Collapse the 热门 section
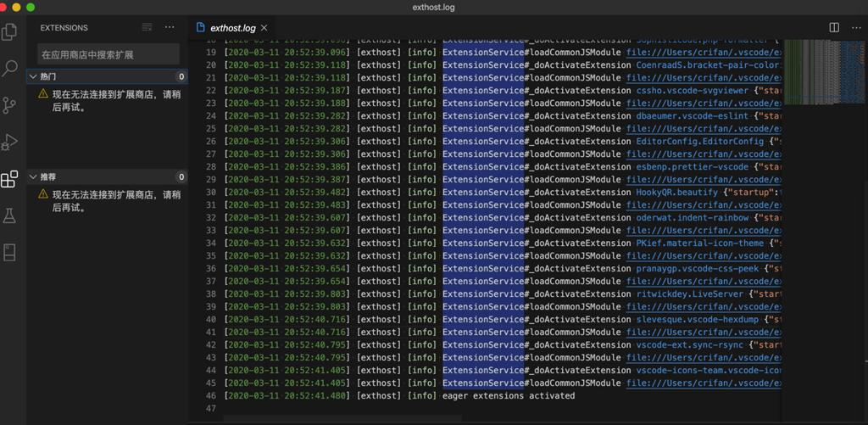Screen dimensions: 868x425 pos(107,76)
